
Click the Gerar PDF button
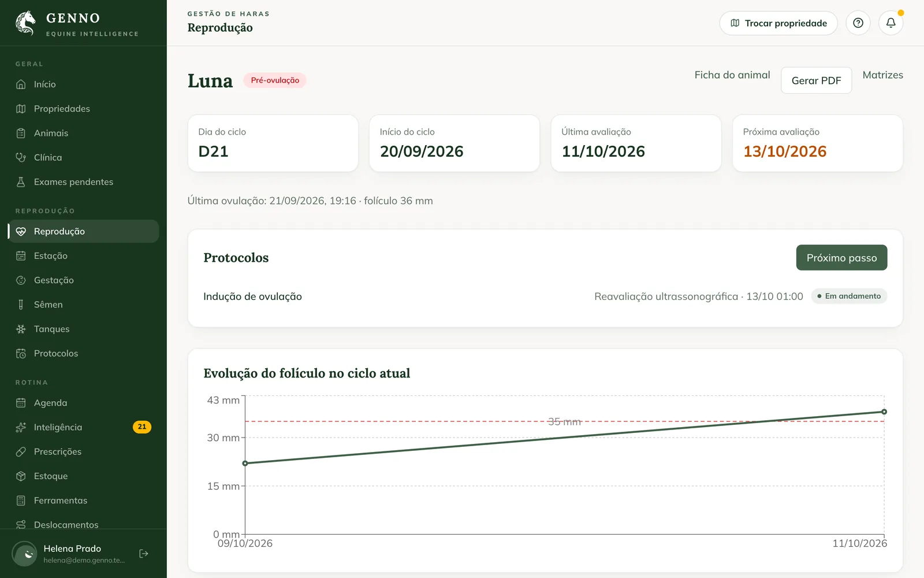click(816, 80)
